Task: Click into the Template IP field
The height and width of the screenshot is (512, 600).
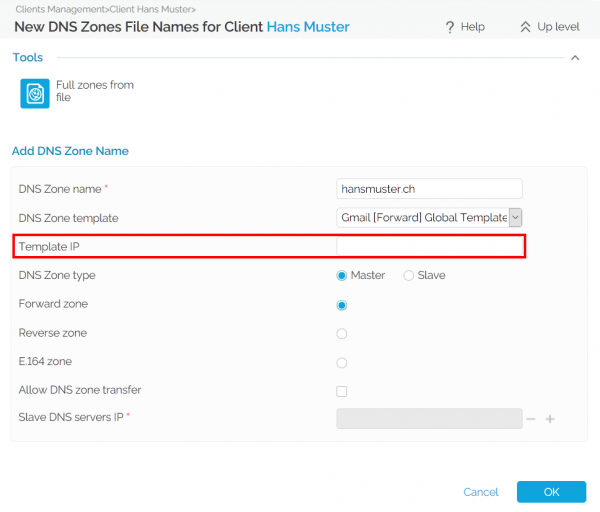Action: click(x=430, y=246)
